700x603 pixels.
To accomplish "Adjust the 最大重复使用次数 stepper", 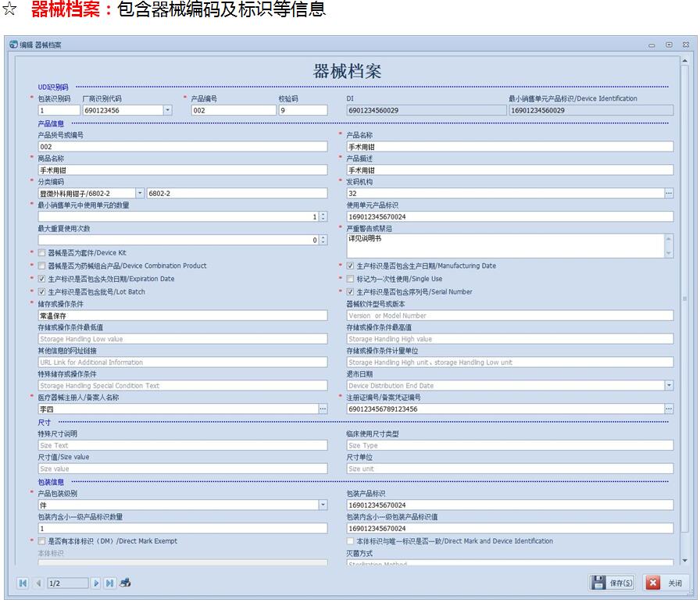I will point(323,240).
